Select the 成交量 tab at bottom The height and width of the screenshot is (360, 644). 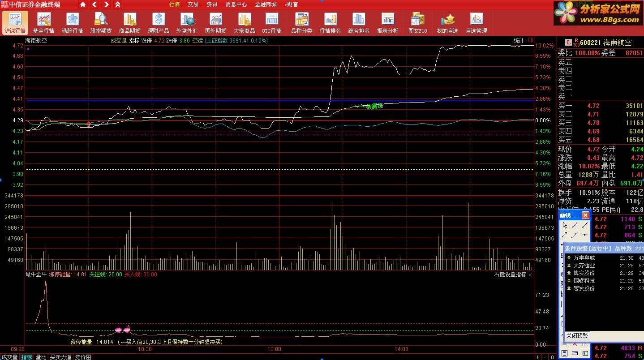click(9, 357)
